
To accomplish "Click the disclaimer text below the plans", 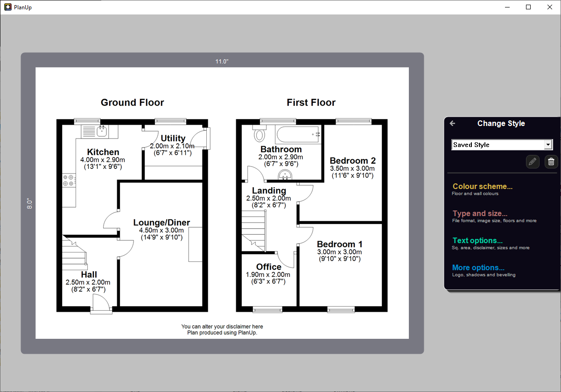I will tap(222, 330).
